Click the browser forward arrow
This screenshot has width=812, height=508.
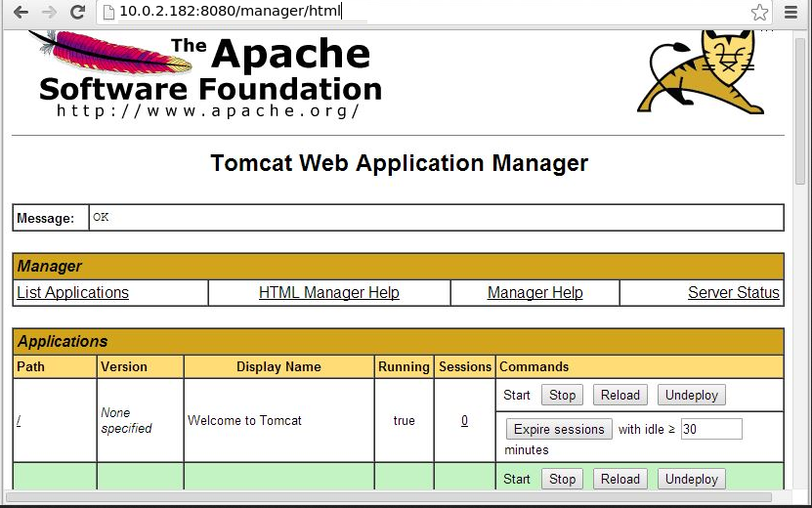49,12
